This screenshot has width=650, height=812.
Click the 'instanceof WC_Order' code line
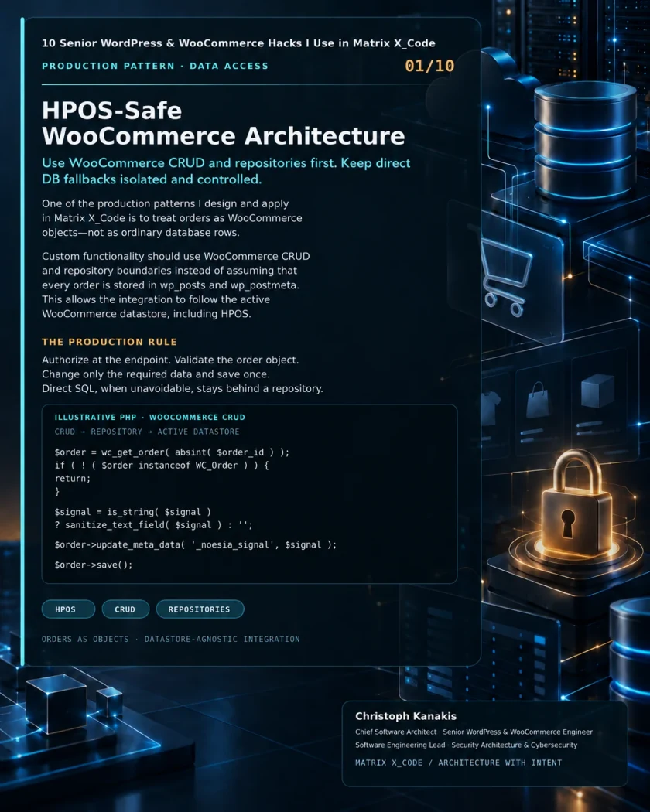[x=162, y=465]
